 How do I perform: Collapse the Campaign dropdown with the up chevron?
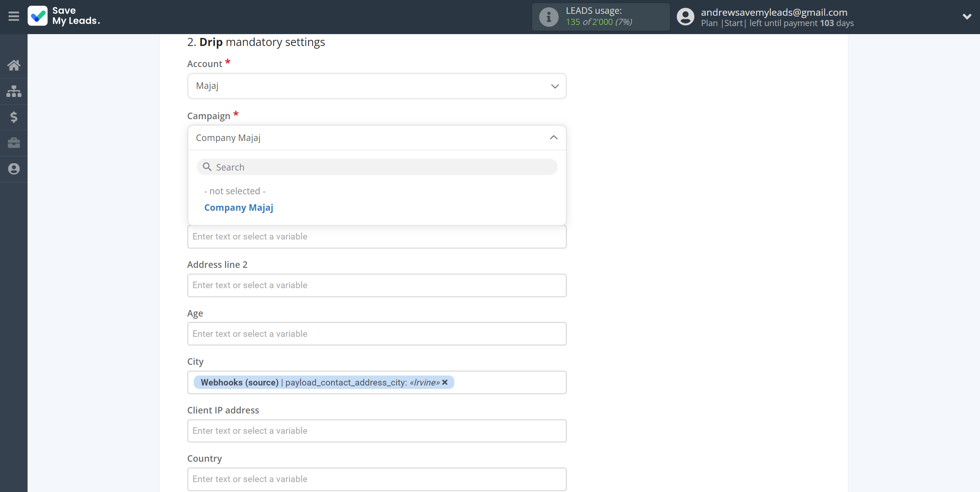coord(554,138)
